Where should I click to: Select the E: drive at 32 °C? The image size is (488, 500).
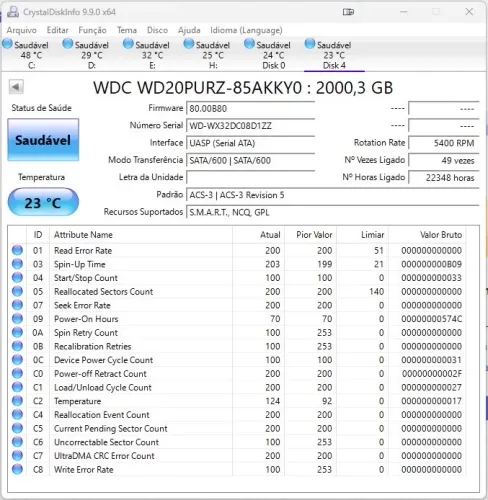(153, 55)
